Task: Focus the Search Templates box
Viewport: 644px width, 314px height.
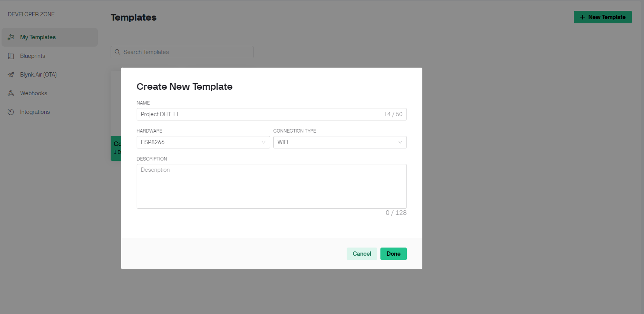Action: pos(186,52)
